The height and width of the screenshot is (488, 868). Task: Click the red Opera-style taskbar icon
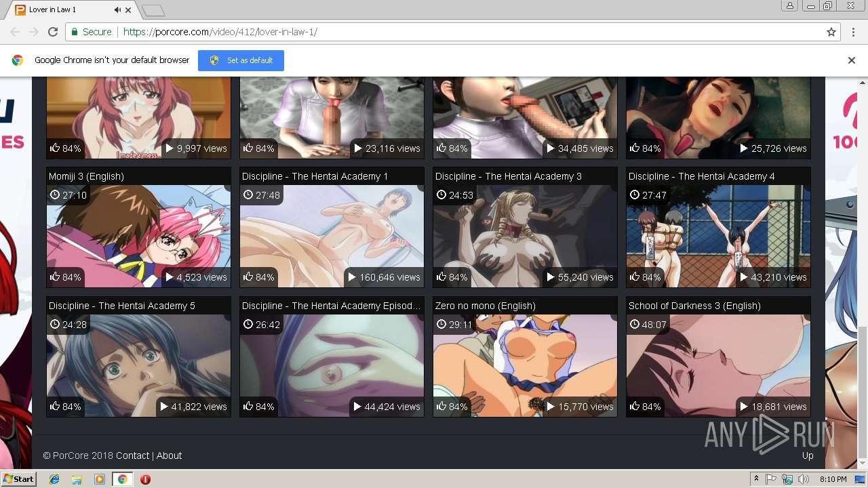point(145,479)
